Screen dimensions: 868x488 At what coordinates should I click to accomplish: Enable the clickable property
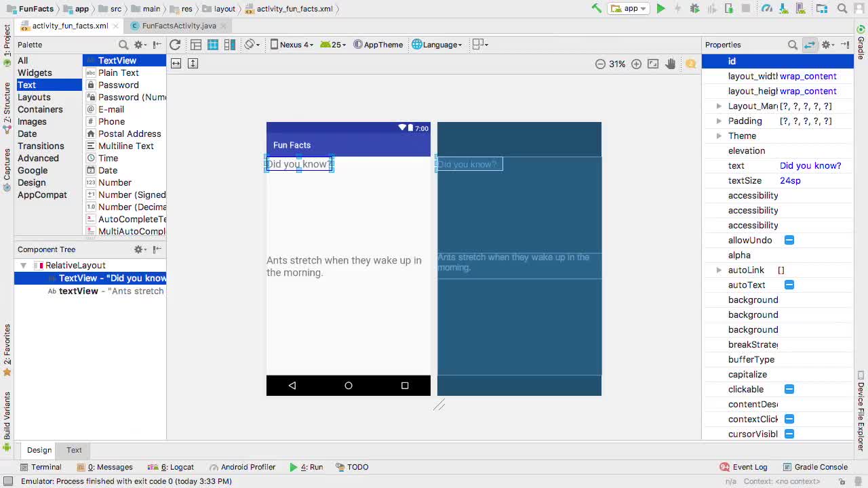point(789,389)
